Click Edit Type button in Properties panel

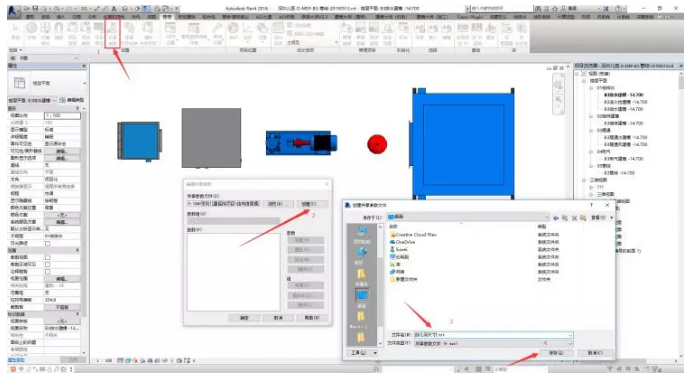pyautogui.click(x=72, y=100)
